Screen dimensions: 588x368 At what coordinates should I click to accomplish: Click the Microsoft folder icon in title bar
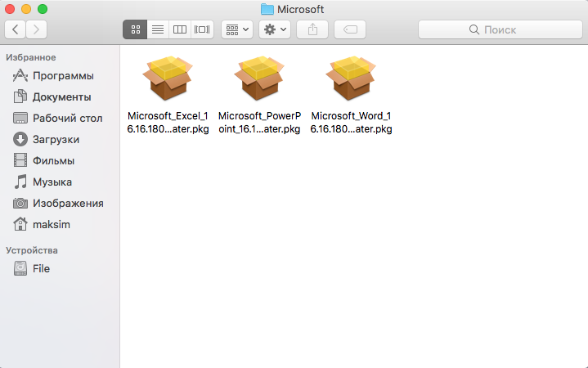coord(267,9)
